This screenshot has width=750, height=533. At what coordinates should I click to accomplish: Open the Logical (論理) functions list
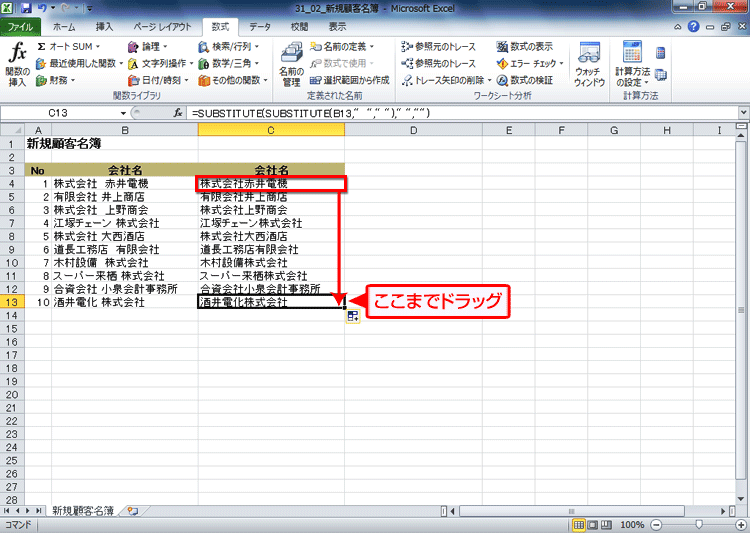tap(148, 46)
